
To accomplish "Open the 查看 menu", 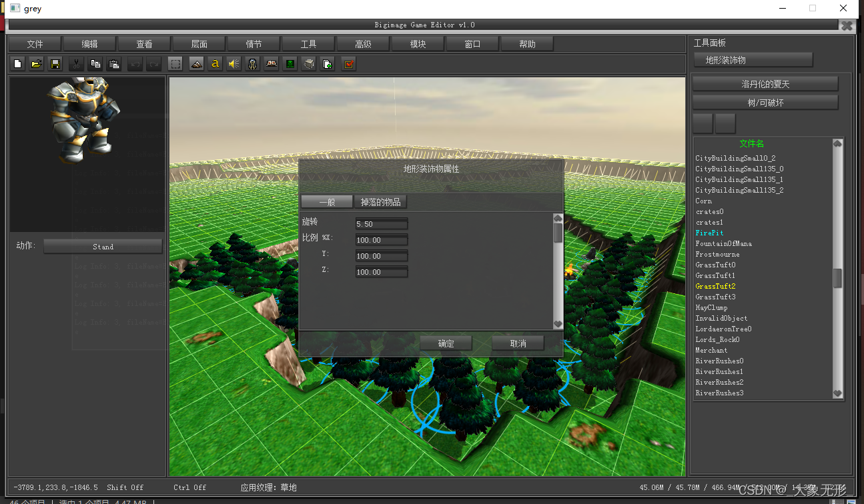I will pyautogui.click(x=144, y=44).
